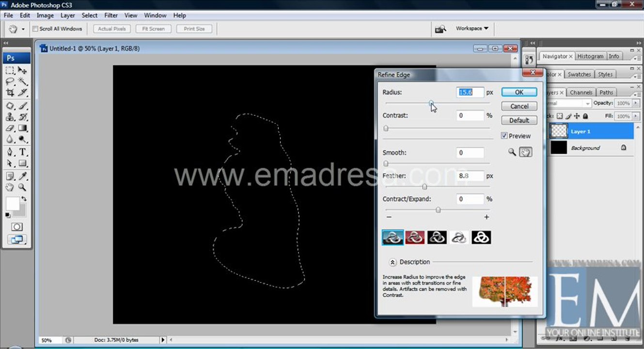Click the Hand tool in Refine Edge dialog

[x=525, y=152]
